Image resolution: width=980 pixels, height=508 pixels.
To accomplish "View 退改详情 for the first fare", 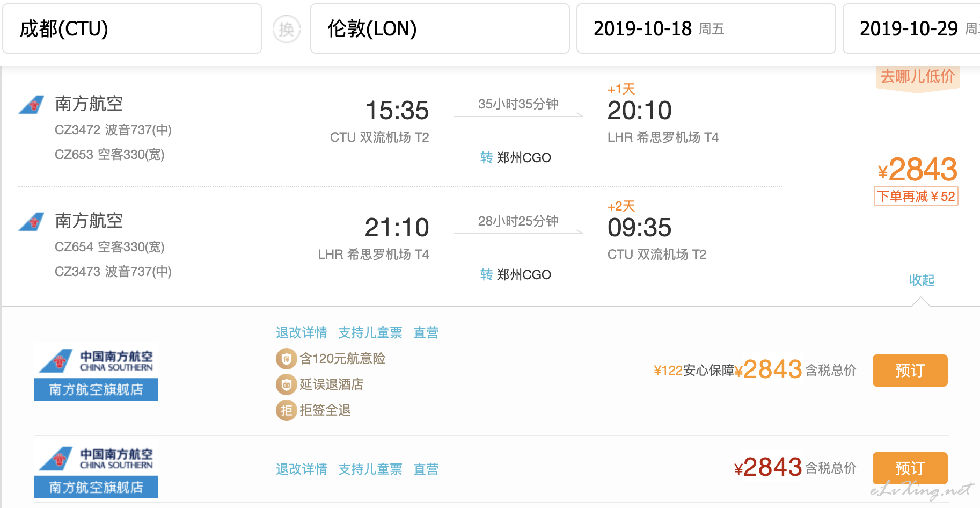I will point(302,333).
